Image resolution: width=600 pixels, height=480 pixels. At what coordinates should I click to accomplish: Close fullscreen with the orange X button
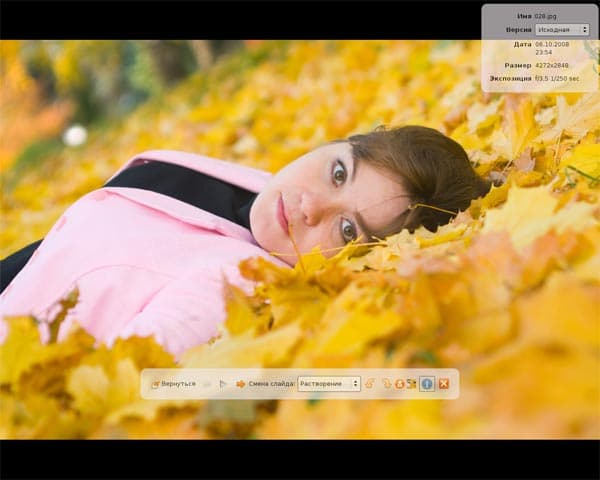444,384
